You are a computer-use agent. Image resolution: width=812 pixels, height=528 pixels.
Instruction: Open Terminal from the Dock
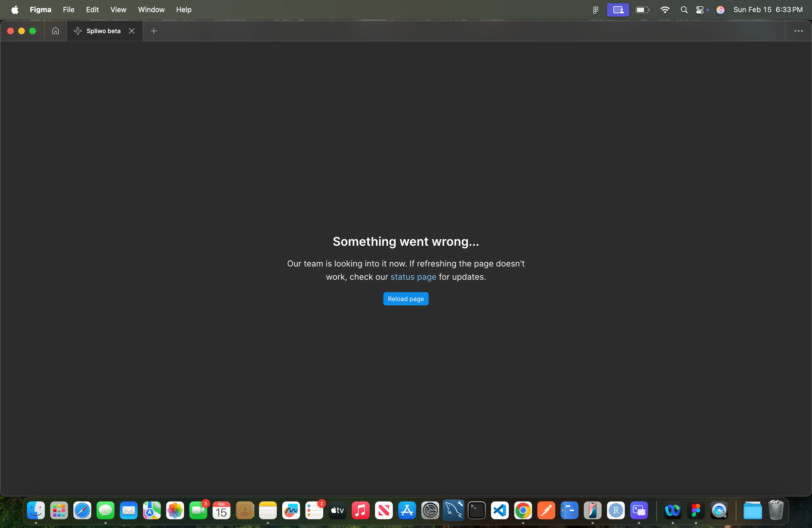[477, 511]
